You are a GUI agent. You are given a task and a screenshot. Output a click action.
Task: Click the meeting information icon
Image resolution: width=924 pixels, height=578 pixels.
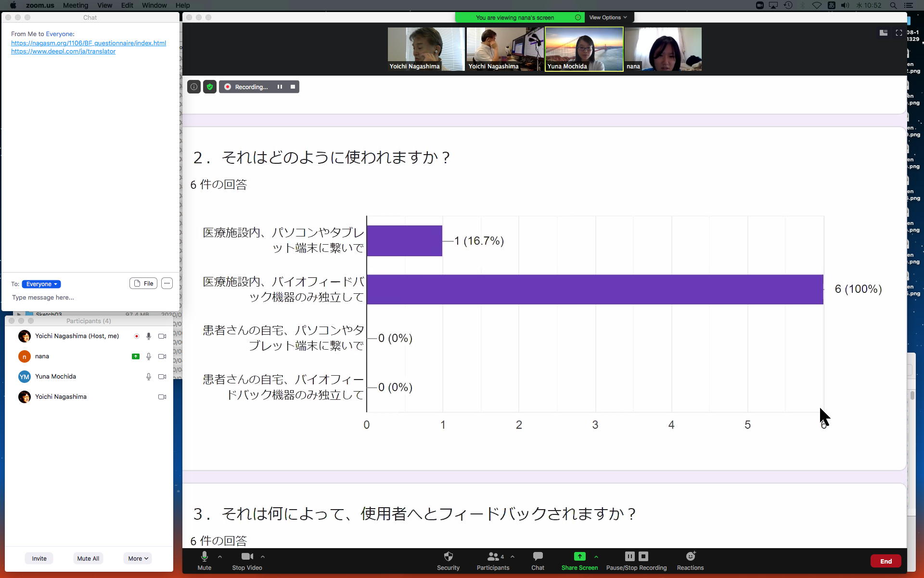click(194, 87)
